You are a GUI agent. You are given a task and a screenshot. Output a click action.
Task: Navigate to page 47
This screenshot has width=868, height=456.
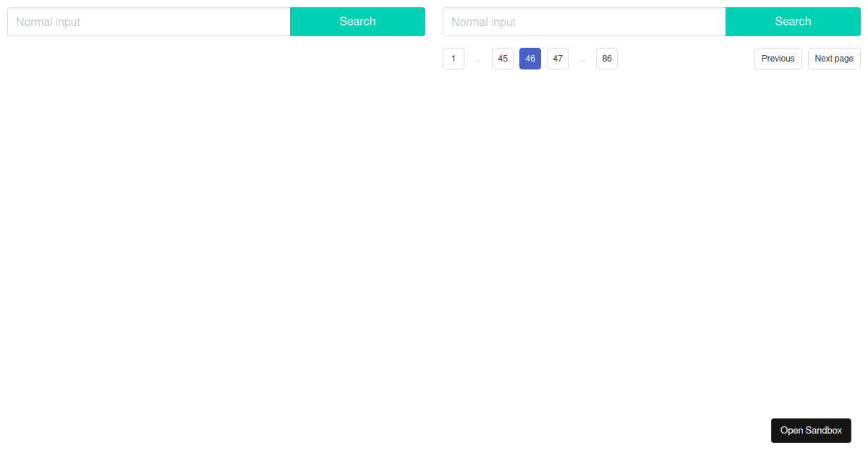[558, 59]
